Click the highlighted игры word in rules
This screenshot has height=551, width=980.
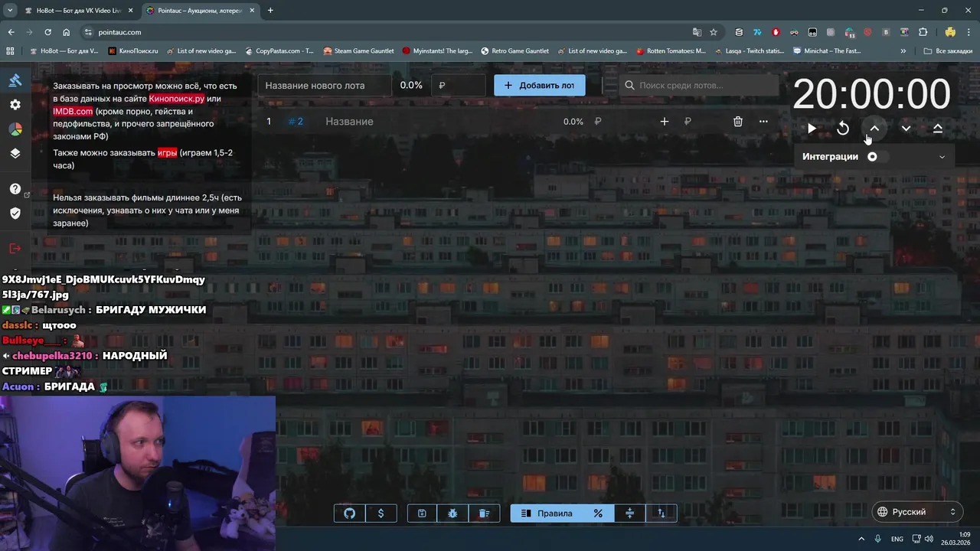[167, 152]
